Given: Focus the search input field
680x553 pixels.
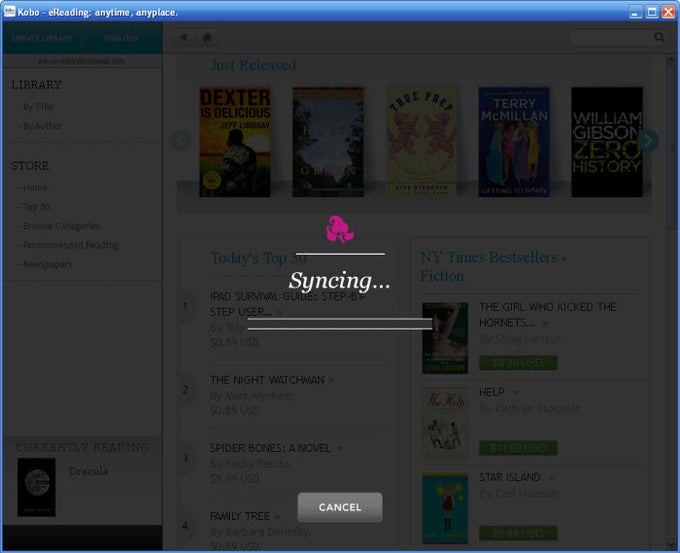Looking at the screenshot, I should (x=612, y=37).
